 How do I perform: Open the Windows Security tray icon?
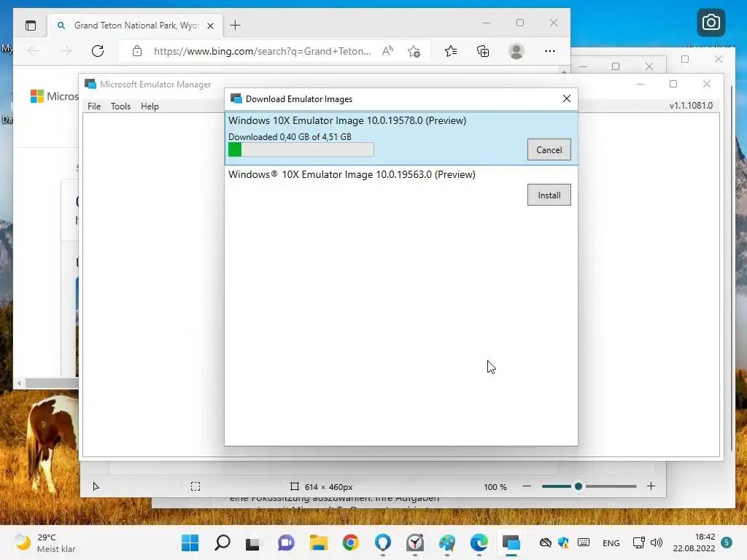click(x=564, y=542)
